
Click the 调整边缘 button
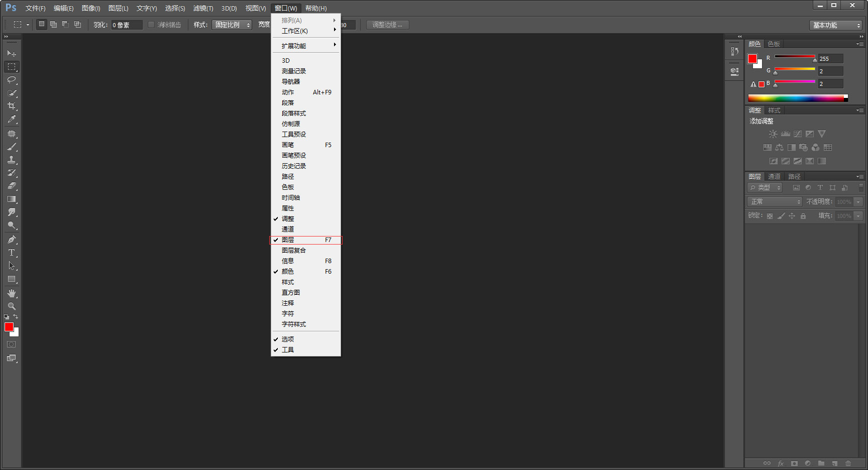coord(387,25)
